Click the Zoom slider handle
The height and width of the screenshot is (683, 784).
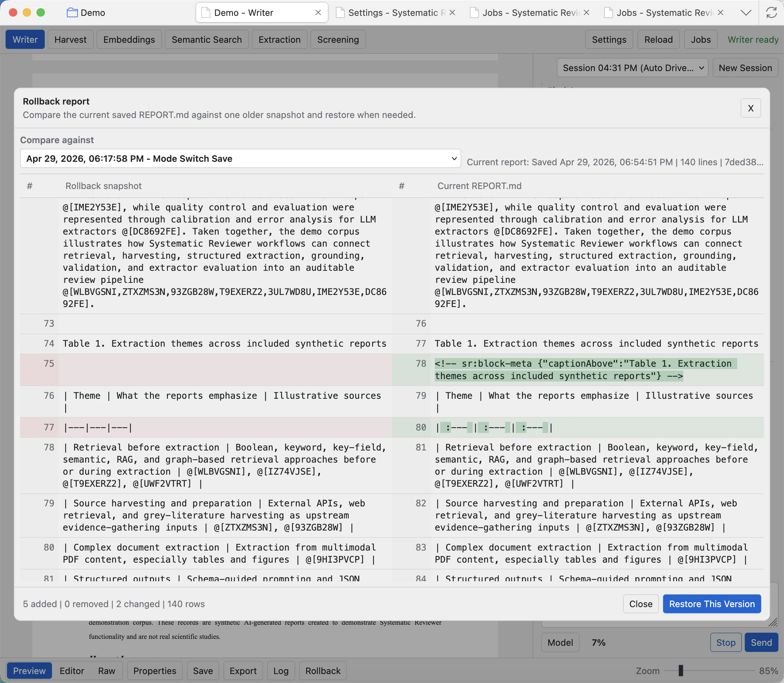click(681, 671)
